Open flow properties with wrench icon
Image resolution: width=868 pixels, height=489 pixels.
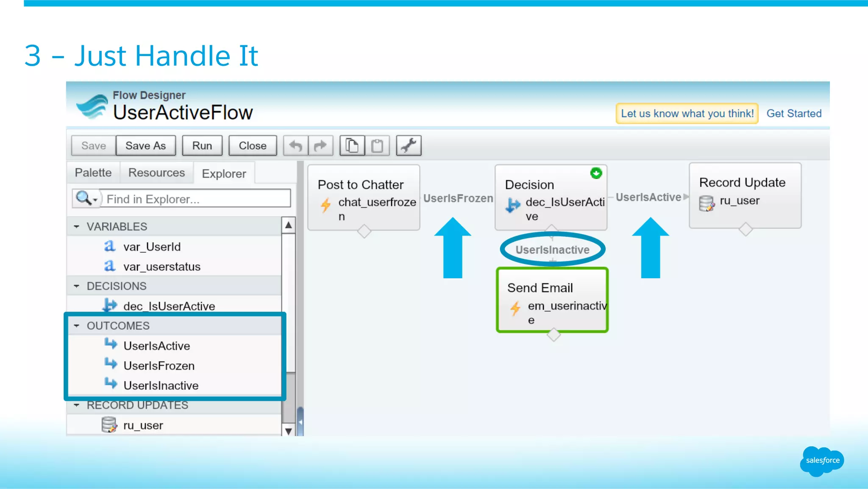point(409,146)
